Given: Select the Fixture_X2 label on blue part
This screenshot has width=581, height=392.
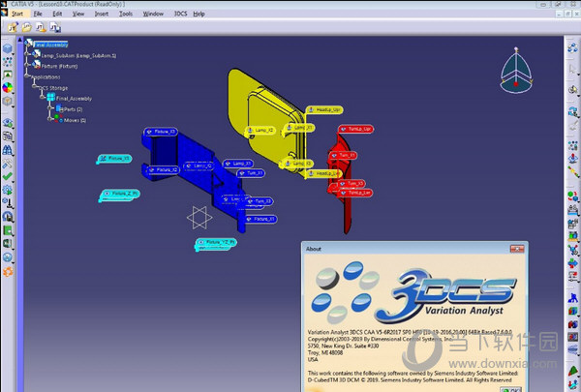Looking at the screenshot, I should point(163,169).
